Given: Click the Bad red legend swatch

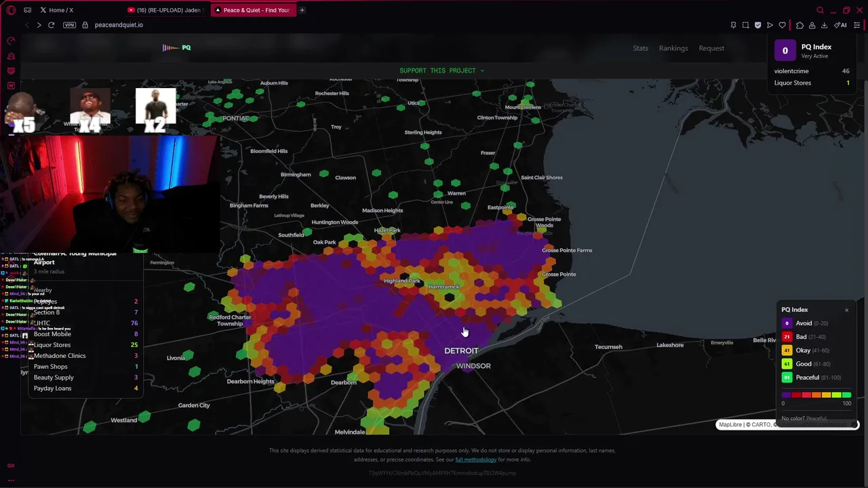Looking at the screenshot, I should click(x=787, y=337).
